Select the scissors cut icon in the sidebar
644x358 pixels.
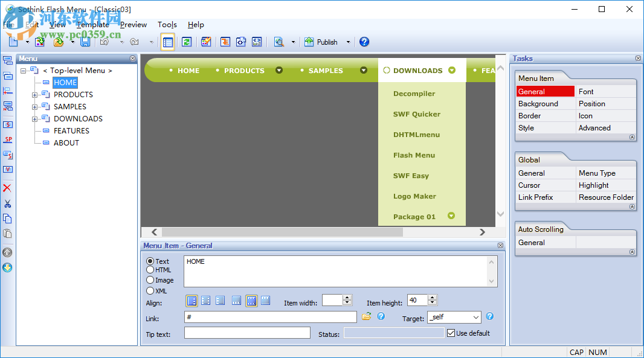(x=8, y=203)
